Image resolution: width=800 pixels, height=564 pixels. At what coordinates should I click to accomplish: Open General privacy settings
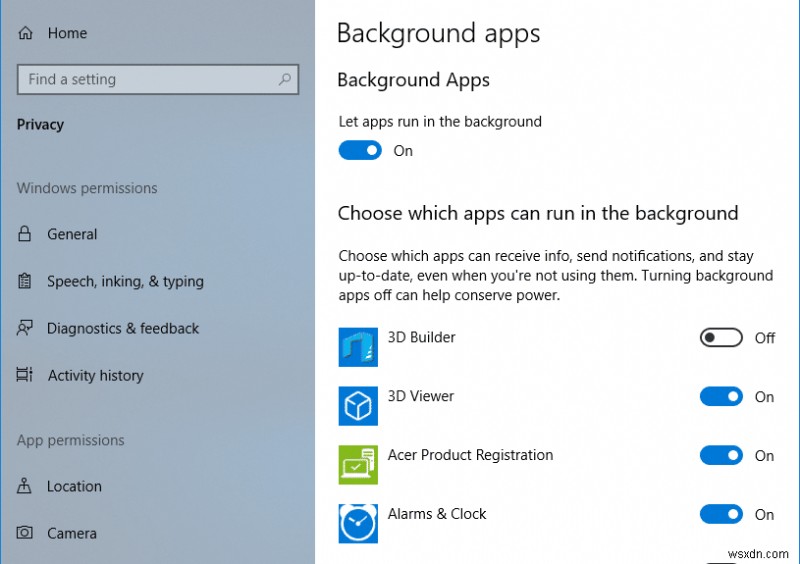point(72,234)
